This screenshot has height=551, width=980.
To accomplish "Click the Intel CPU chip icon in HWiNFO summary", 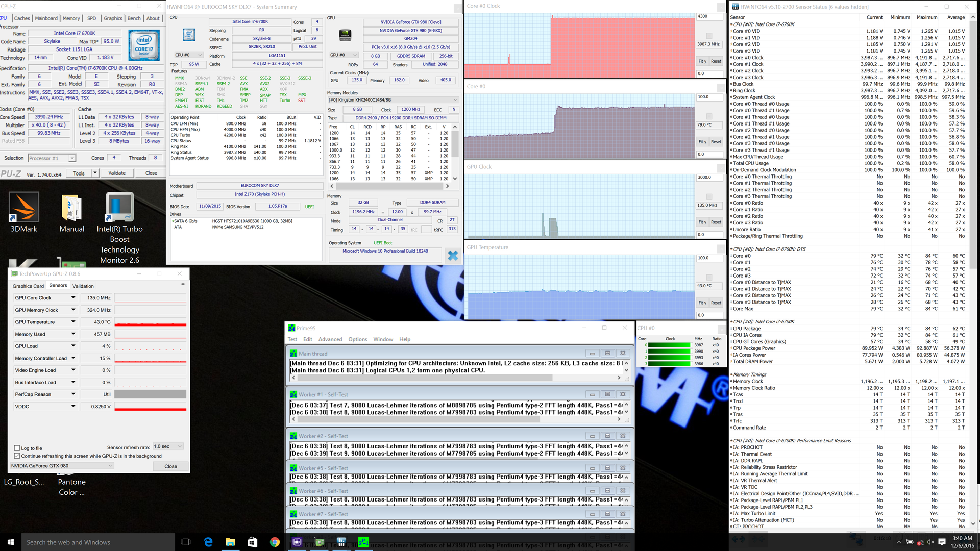I will pos(189,35).
